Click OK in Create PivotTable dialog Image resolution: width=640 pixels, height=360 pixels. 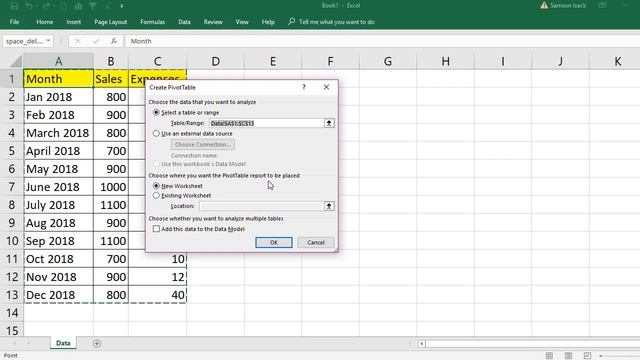click(274, 242)
